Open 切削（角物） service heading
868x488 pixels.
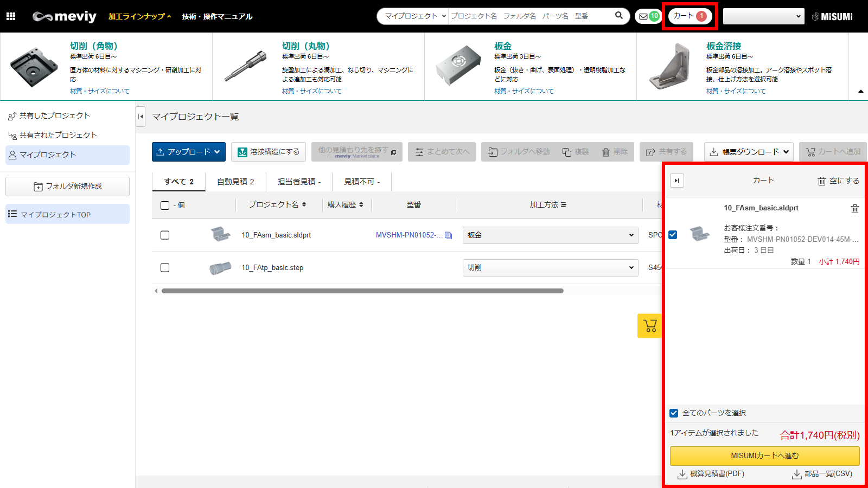pyautogui.click(x=93, y=46)
